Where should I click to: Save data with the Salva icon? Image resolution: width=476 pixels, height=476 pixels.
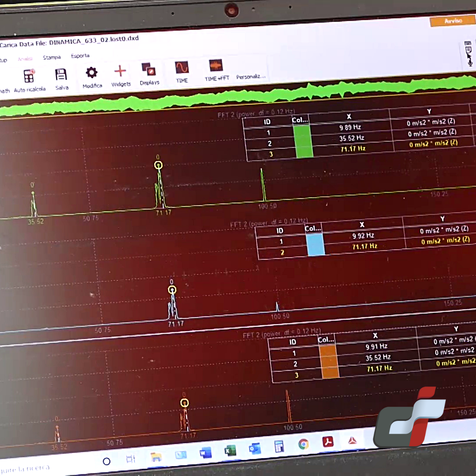point(61,74)
